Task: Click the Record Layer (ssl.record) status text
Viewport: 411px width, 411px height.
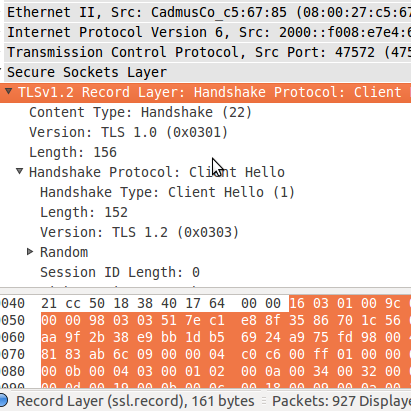Action: click(x=135, y=401)
